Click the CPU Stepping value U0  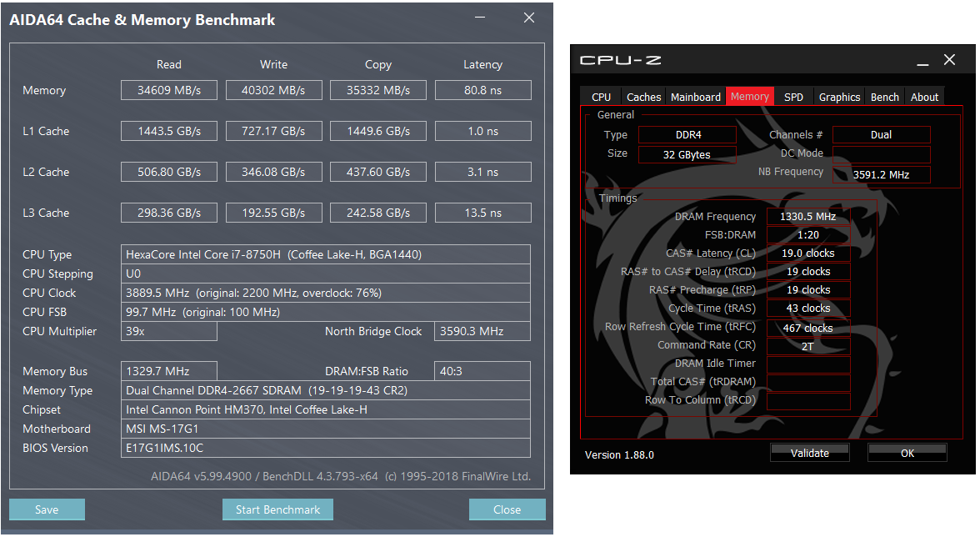326,273
